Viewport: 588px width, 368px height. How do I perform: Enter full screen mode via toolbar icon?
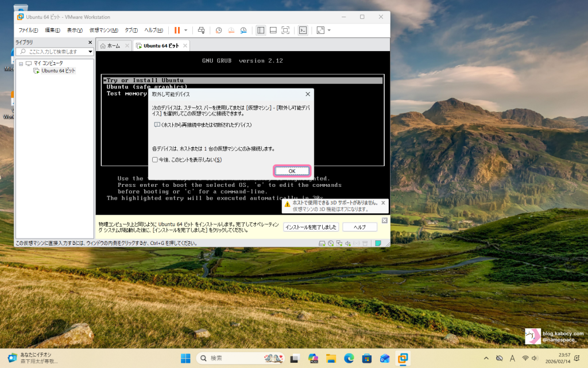285,30
